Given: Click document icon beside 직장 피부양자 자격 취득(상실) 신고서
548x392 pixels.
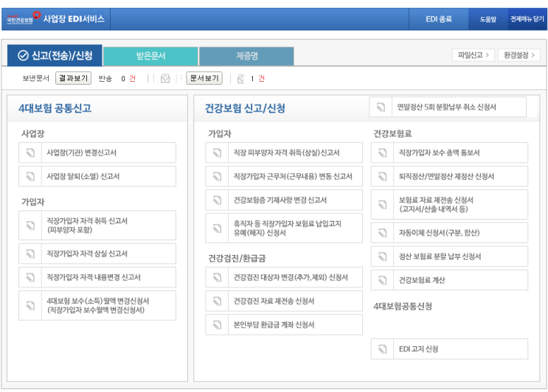Looking at the screenshot, I should pyautogui.click(x=217, y=153).
